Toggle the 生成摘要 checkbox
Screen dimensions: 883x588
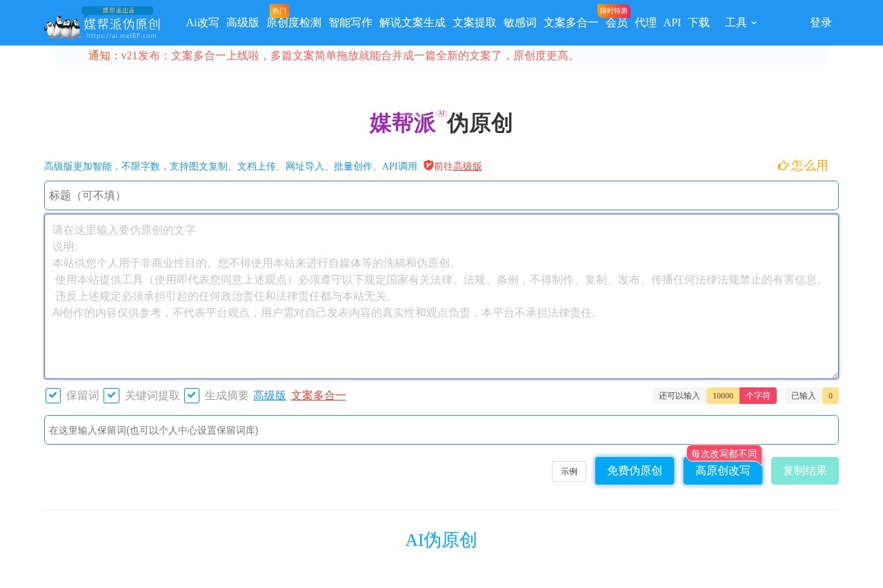(x=192, y=396)
